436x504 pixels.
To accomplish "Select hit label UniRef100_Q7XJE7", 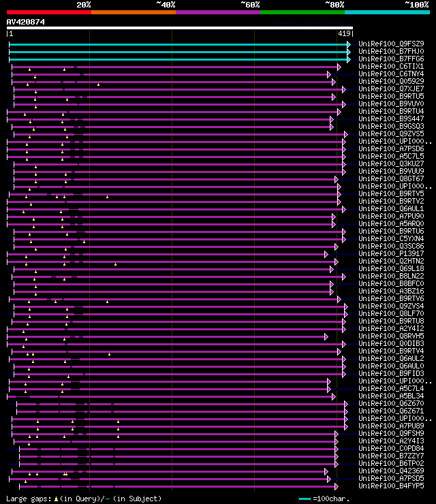I will pos(391,89).
